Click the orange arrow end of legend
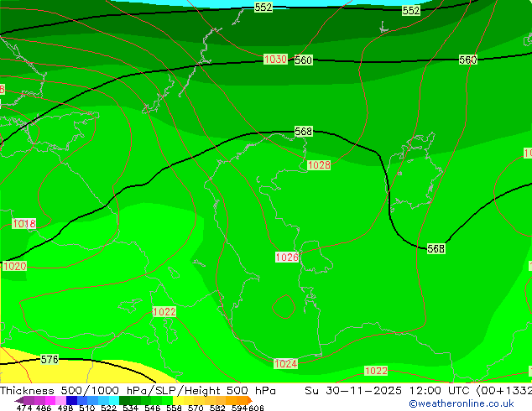Viewport: 532px width, 411px height. [250, 400]
